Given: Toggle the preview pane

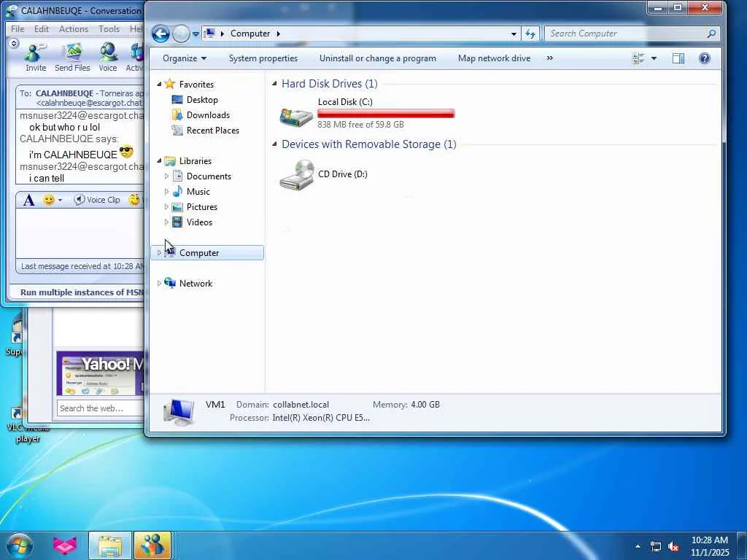Looking at the screenshot, I should tap(678, 58).
